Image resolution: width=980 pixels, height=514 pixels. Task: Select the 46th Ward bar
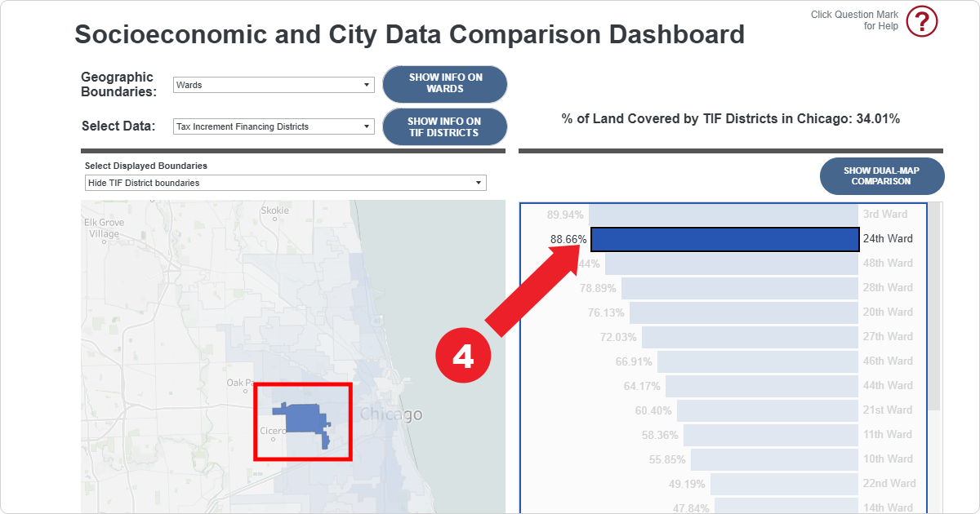coord(757,361)
